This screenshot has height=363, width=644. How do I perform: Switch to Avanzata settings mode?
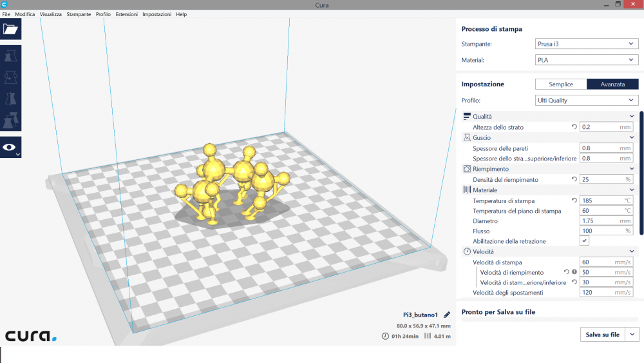(612, 84)
